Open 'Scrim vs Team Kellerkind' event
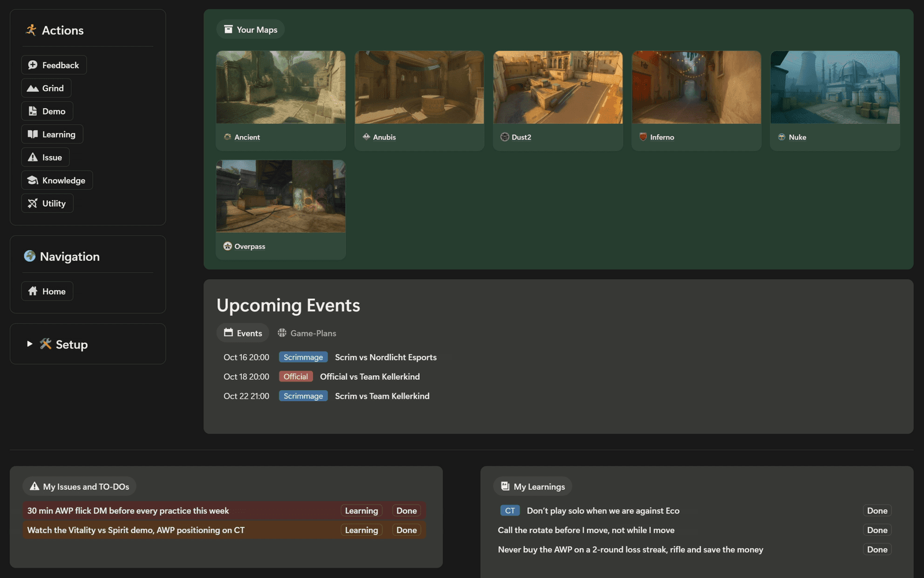The width and height of the screenshot is (924, 578). click(x=382, y=396)
